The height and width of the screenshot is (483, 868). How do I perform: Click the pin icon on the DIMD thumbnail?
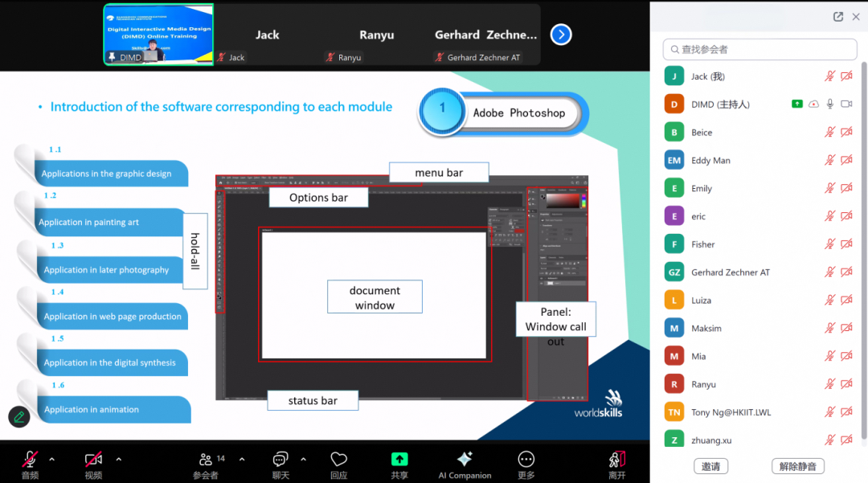coord(113,57)
